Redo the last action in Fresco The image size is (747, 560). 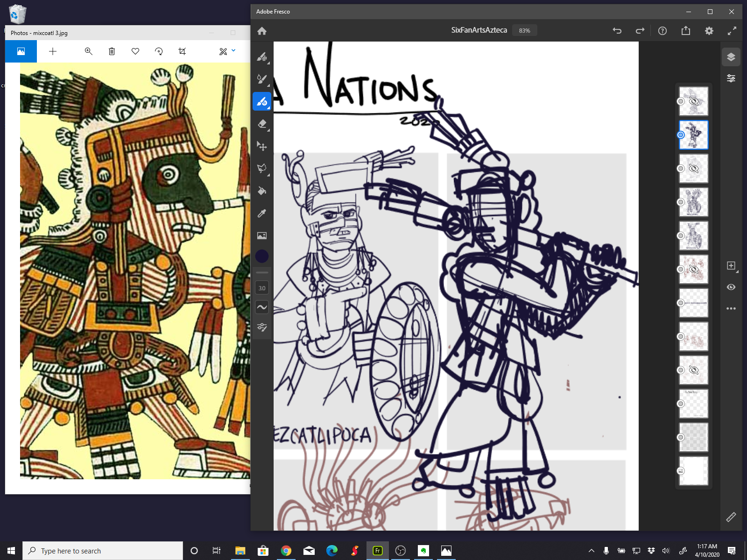(640, 31)
